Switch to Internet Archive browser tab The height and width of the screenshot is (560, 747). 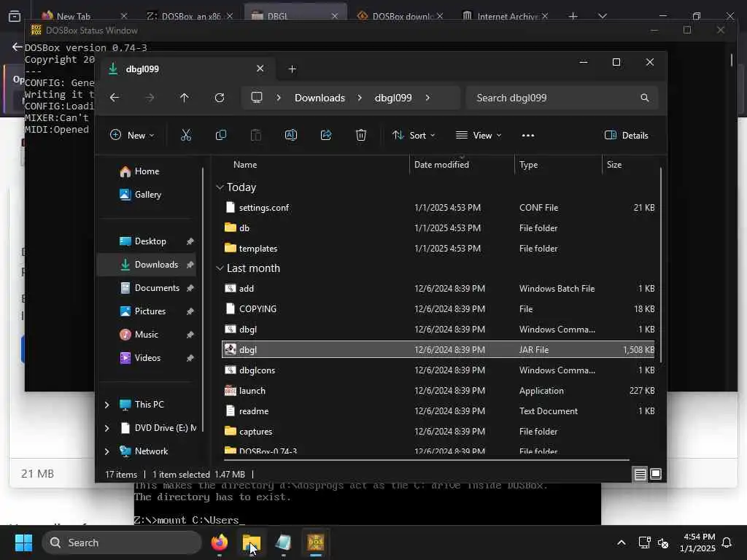point(506,16)
